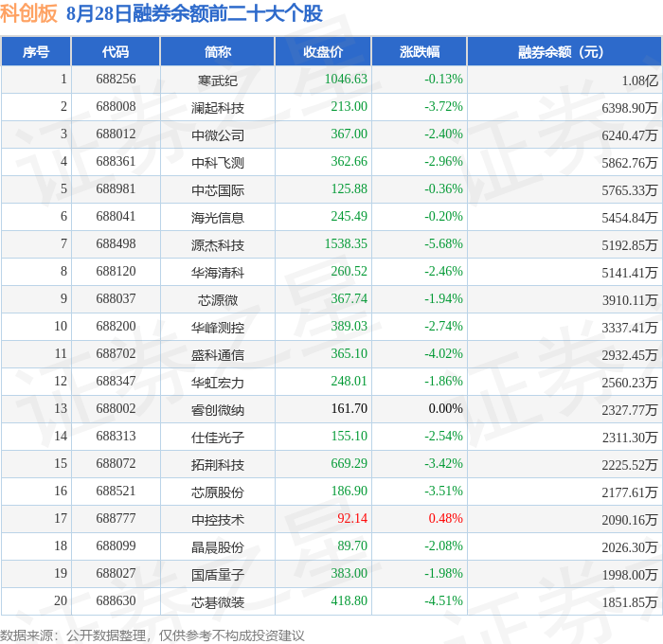Click closing price 1538.35 of 源杰科技
The width and height of the screenshot is (663, 644).
[346, 243]
